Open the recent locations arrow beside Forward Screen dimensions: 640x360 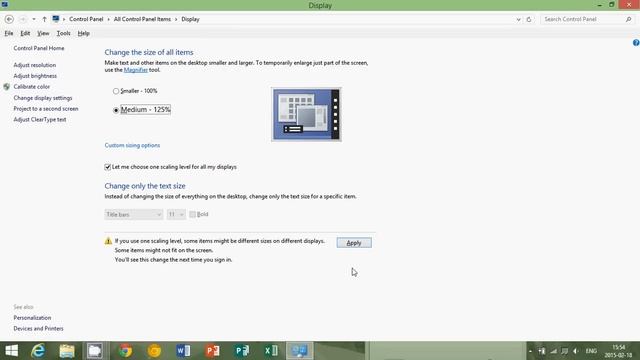[x=34, y=19]
